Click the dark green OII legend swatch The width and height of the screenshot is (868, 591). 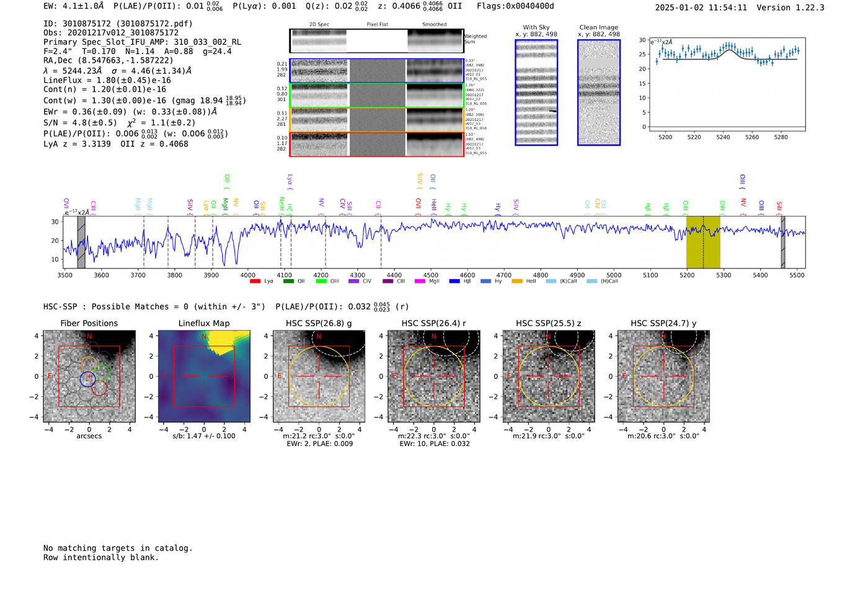tap(288, 282)
